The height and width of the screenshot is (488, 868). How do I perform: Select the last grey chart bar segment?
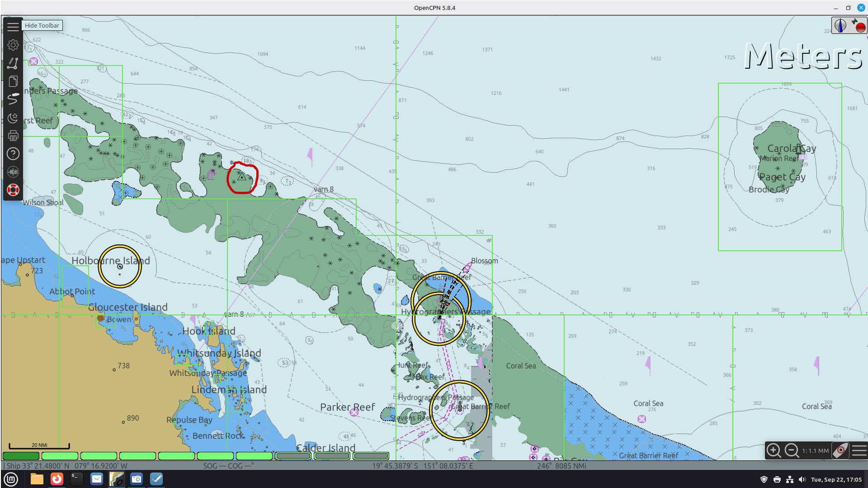click(x=371, y=456)
